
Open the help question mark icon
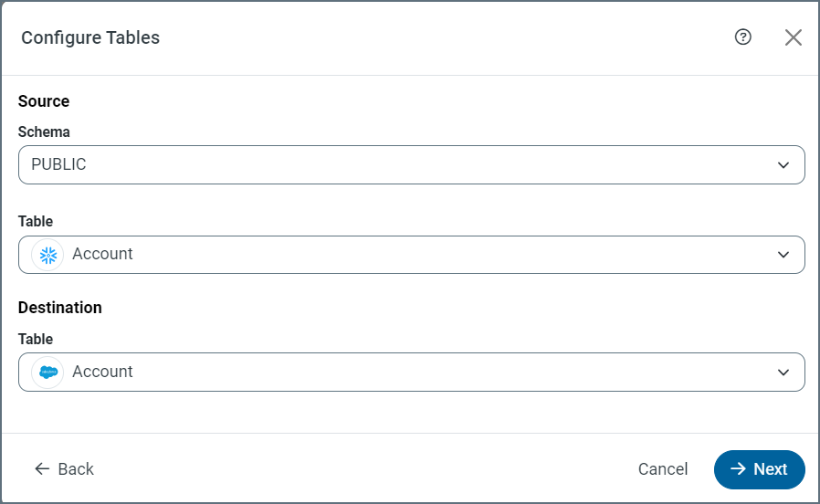click(x=743, y=37)
